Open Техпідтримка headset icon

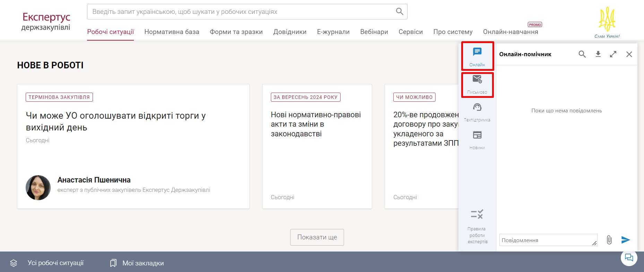477,107
